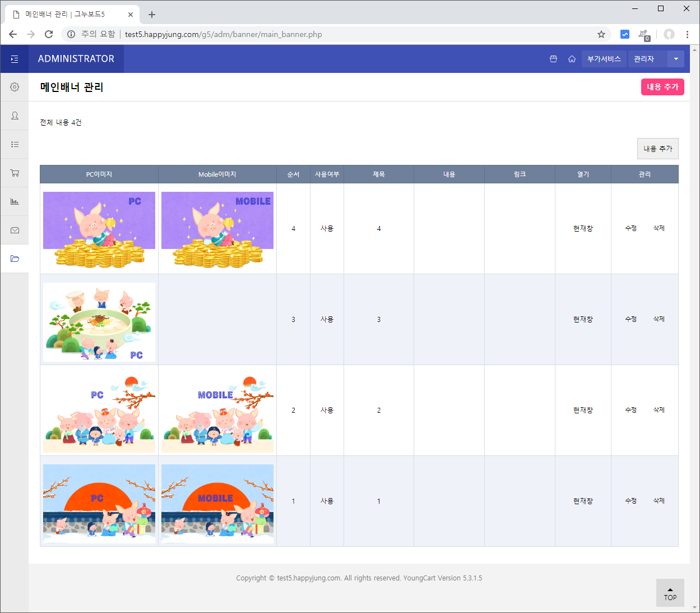
Task: Toggle the sidebar menu collapse icon
Action: 15,59
